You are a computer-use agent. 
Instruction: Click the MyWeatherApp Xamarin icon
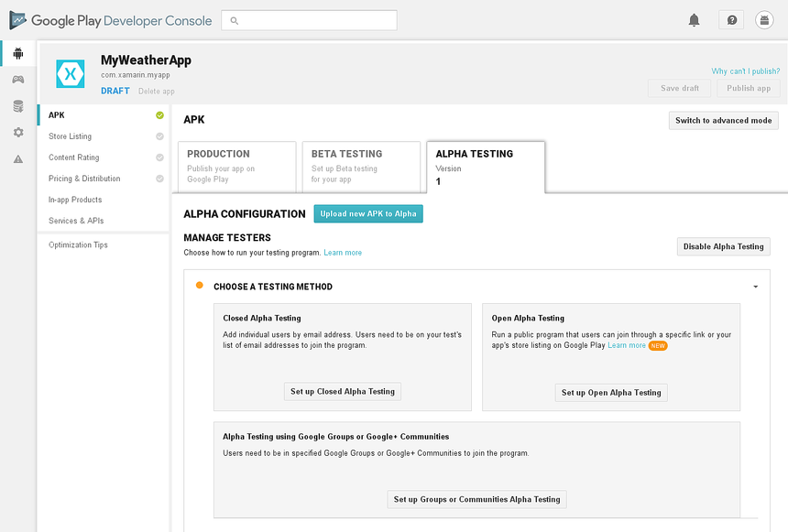click(x=71, y=73)
